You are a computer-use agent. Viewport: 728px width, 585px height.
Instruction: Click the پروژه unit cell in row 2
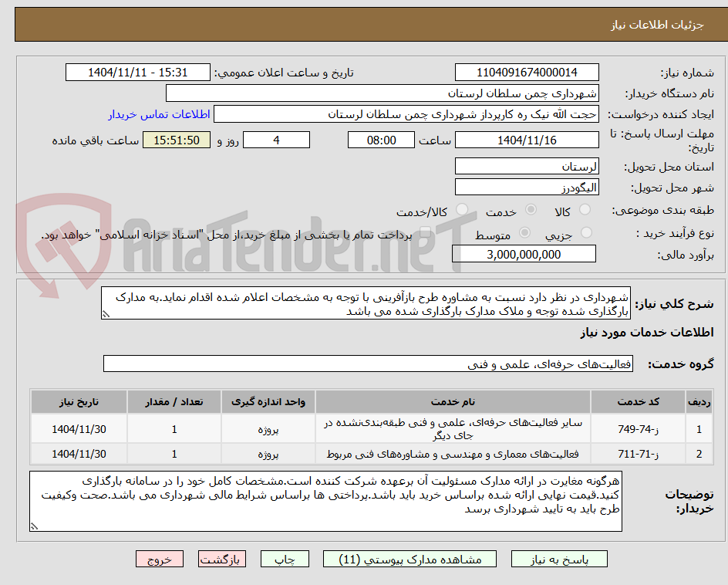[x=268, y=454]
